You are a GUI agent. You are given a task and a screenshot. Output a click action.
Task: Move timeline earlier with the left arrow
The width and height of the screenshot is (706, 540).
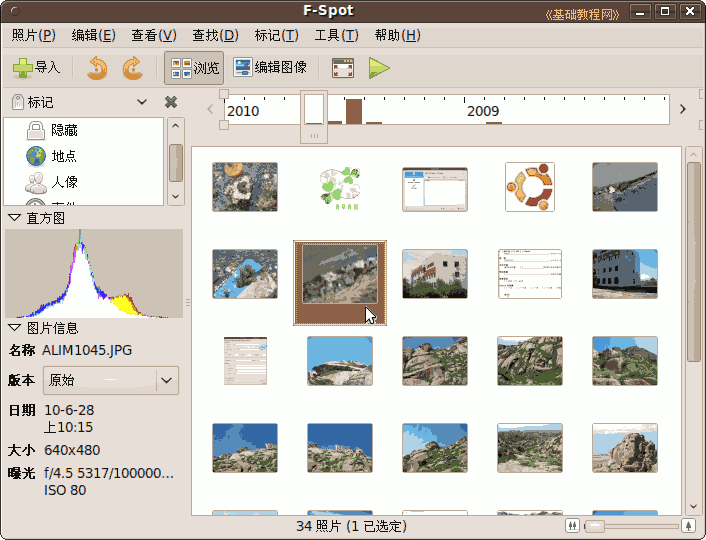210,109
